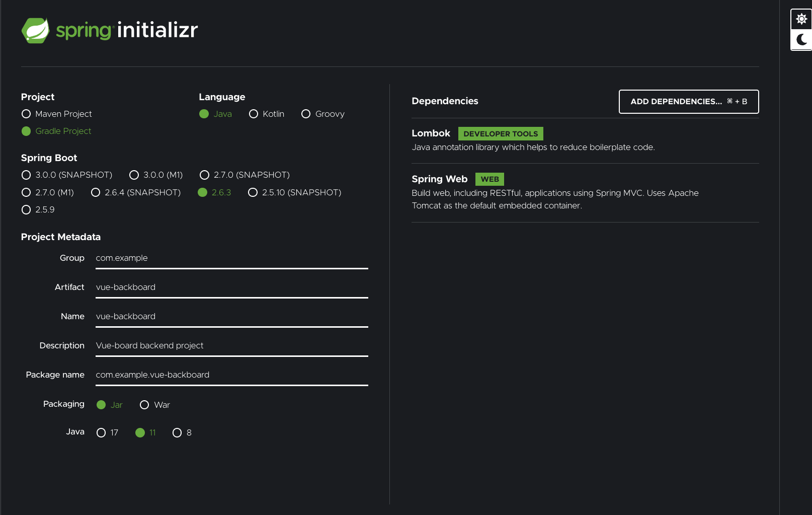
Task: Switch to light theme sun icon
Action: click(801, 19)
